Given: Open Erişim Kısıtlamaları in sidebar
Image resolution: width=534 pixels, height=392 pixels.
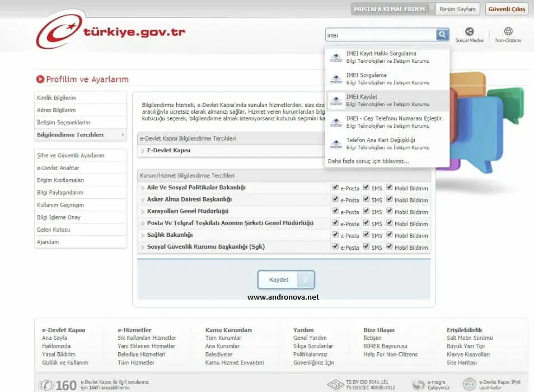Looking at the screenshot, I should click(81, 180).
